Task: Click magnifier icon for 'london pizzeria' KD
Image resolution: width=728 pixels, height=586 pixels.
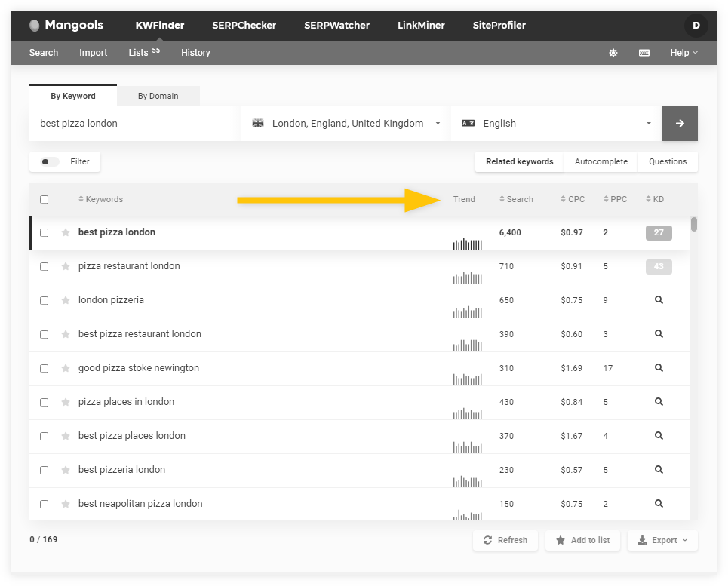Action: 659,300
